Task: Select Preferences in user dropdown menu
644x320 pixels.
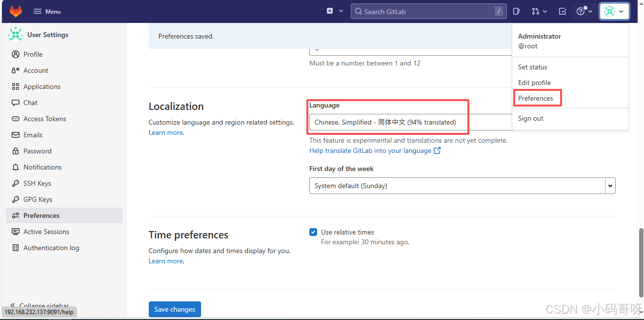Action: tap(570, 98)
